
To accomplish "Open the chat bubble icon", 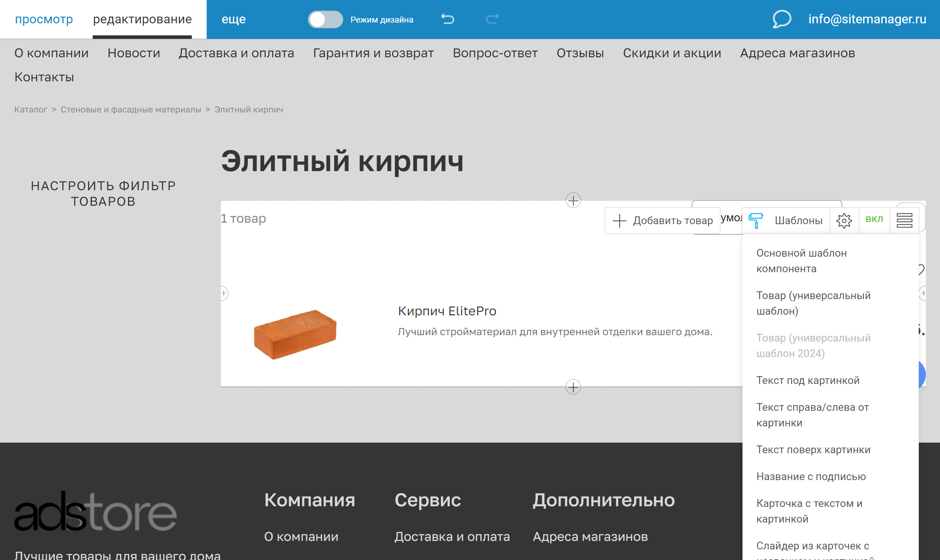I will pos(781,19).
